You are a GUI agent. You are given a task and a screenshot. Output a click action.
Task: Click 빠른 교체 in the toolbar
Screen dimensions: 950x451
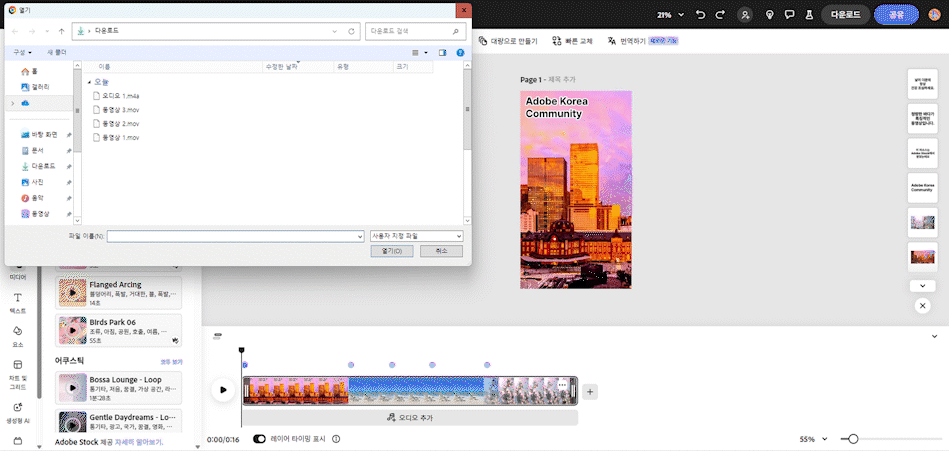[572, 41]
